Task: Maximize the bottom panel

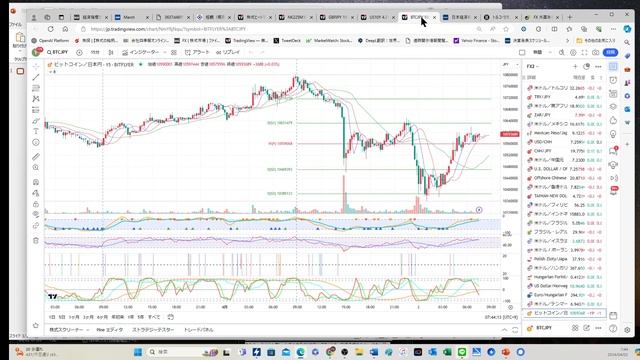Action: pos(515,330)
